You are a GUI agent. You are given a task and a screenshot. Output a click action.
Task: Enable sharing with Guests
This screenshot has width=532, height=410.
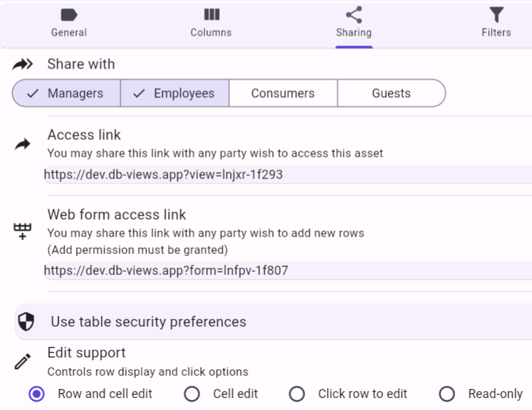coord(391,93)
